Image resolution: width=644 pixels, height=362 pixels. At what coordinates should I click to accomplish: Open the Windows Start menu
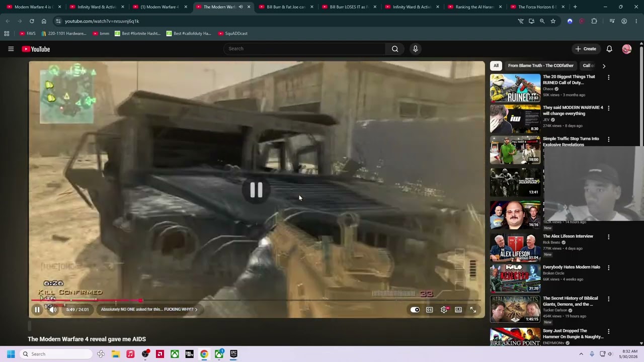point(11,354)
